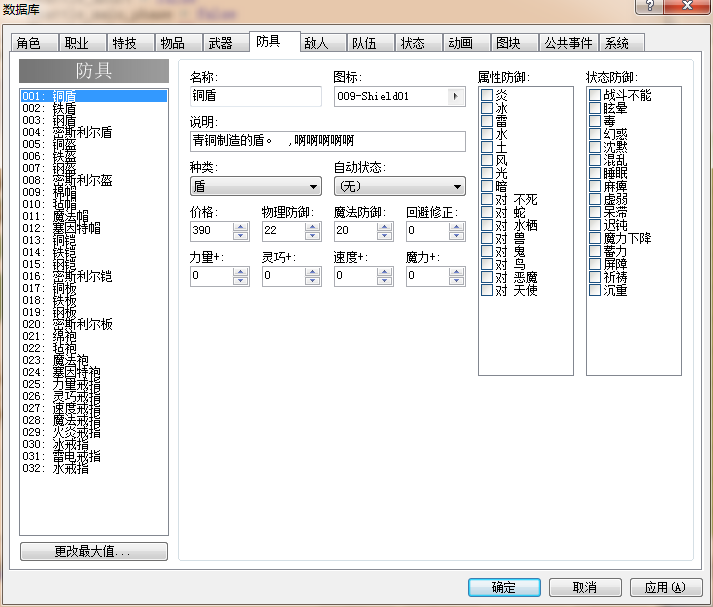
Task: Decrease 物理防御 with its down arrow
Action: click(x=312, y=236)
